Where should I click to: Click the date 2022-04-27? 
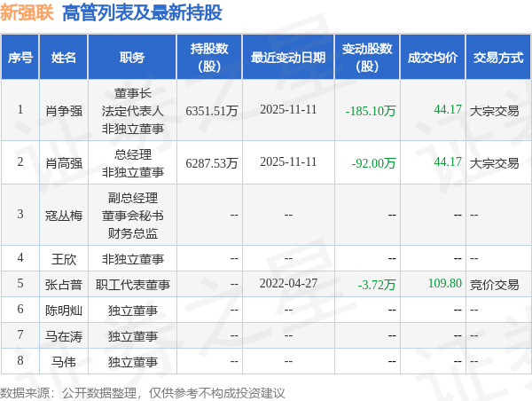coord(288,283)
